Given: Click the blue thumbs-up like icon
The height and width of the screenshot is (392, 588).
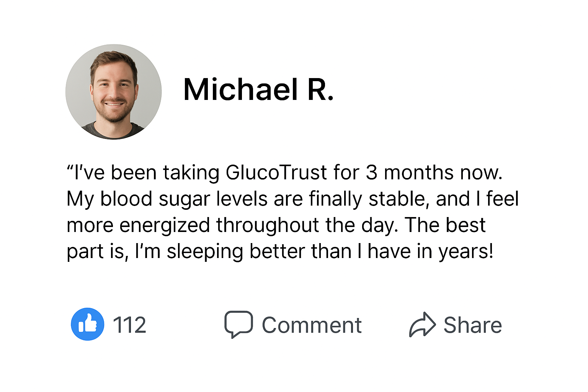Looking at the screenshot, I should 88,324.
